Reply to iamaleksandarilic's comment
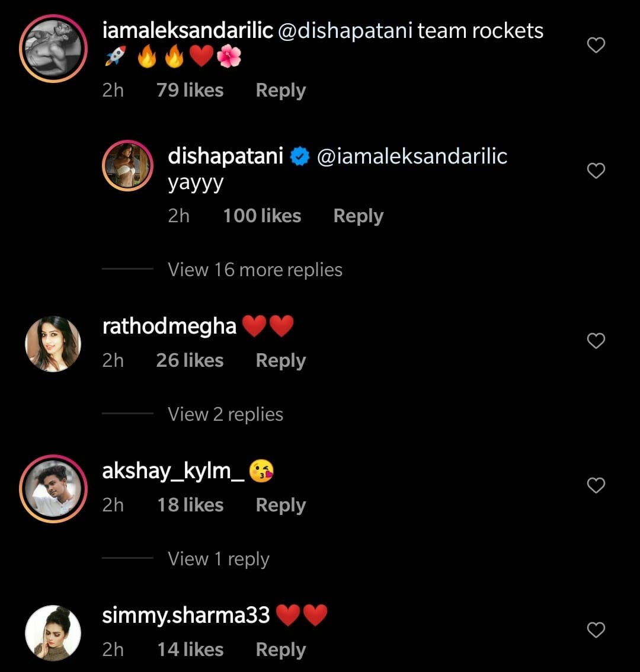The height and width of the screenshot is (672, 640). (280, 91)
